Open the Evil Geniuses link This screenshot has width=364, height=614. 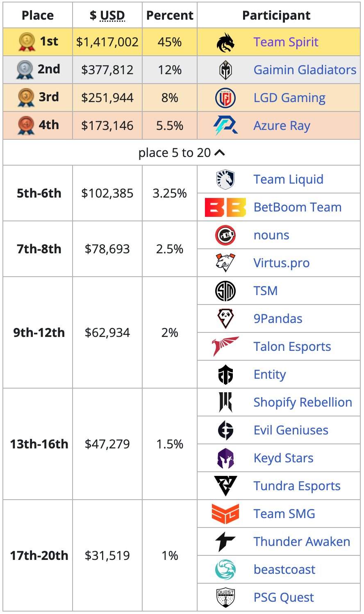pyautogui.click(x=291, y=430)
